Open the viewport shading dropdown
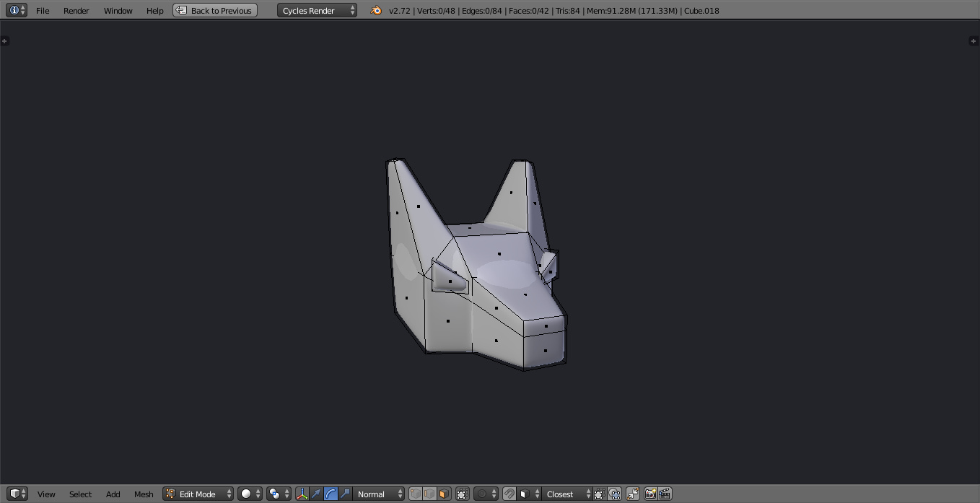 250,494
